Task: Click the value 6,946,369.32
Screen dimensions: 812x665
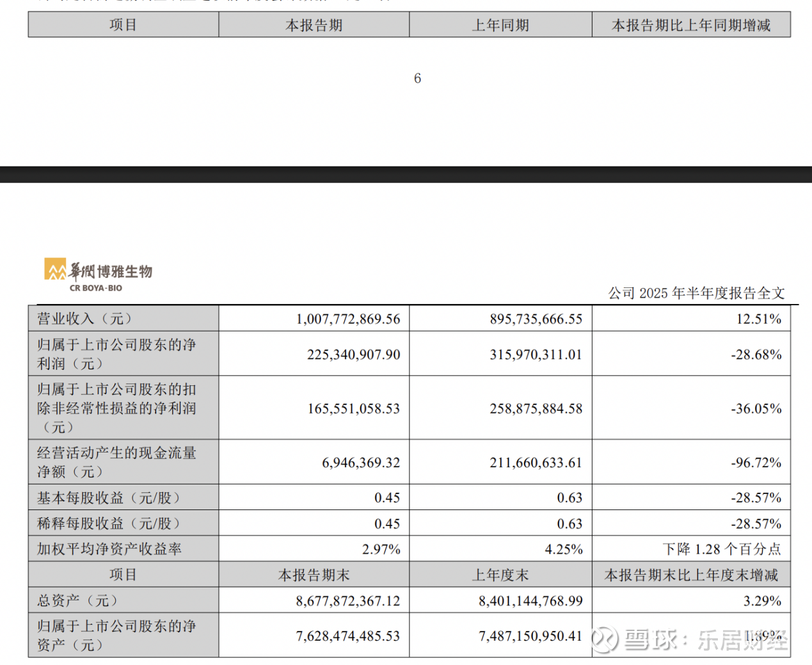Action: 361,463
